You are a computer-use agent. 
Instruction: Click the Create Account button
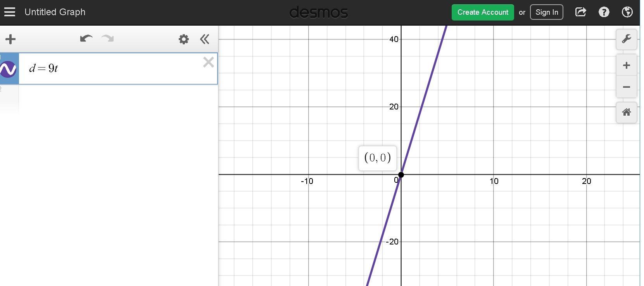[482, 12]
